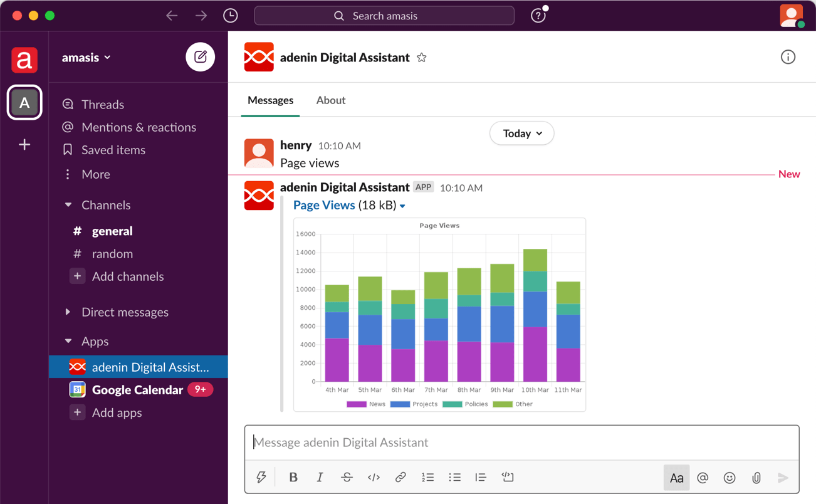Select adenin Digital Assistant in sidebar
This screenshot has height=504, width=816.
tap(138, 367)
